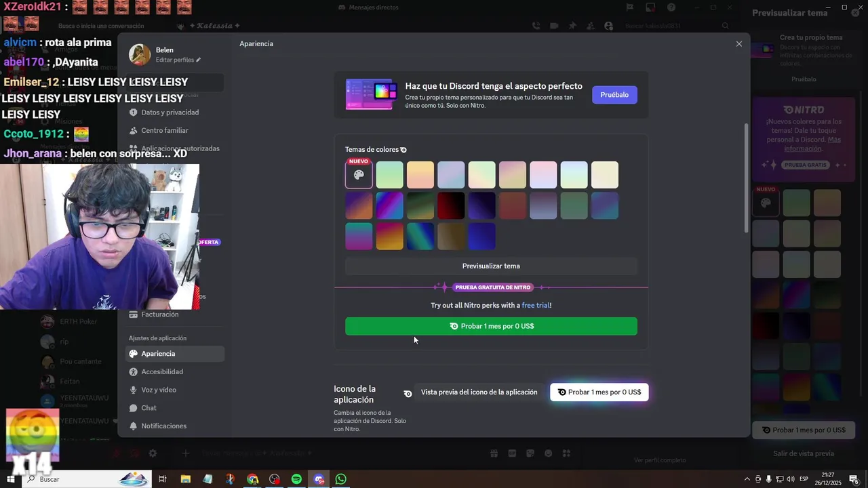The image size is (868, 488).
Task: Open Task View from the taskbar
Action: coord(163,479)
